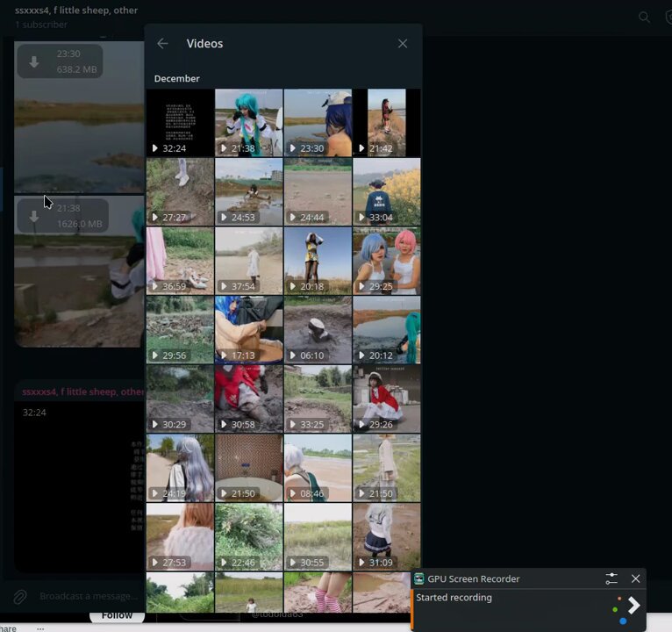Open the 31:09 video thumbnail
The height and width of the screenshot is (632, 672).
387,537
